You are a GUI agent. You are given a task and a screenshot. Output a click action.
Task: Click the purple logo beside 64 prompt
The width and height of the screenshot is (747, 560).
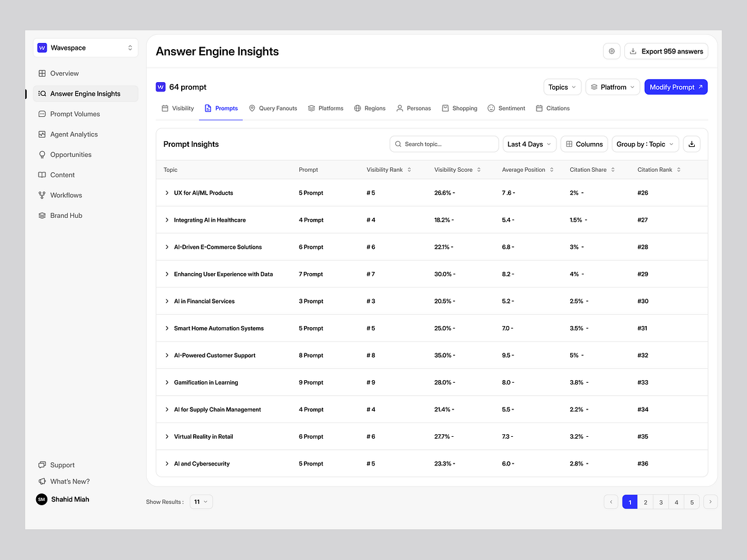161,87
